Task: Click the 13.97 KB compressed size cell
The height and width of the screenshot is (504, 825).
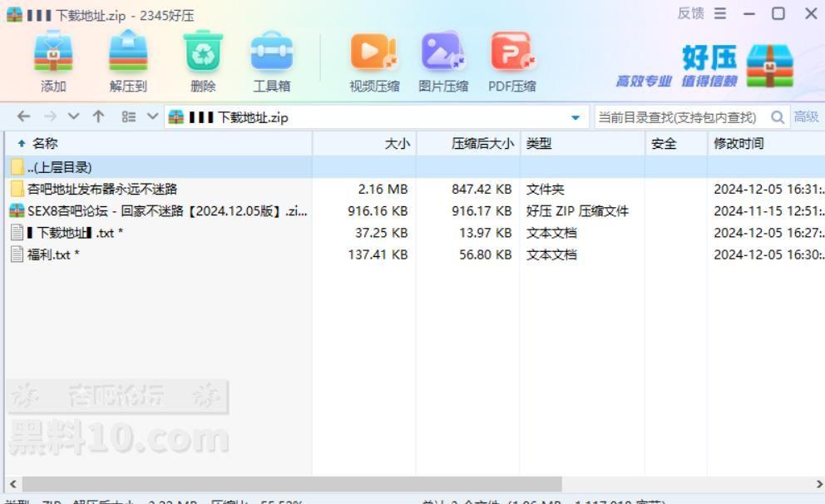Action: coord(485,233)
